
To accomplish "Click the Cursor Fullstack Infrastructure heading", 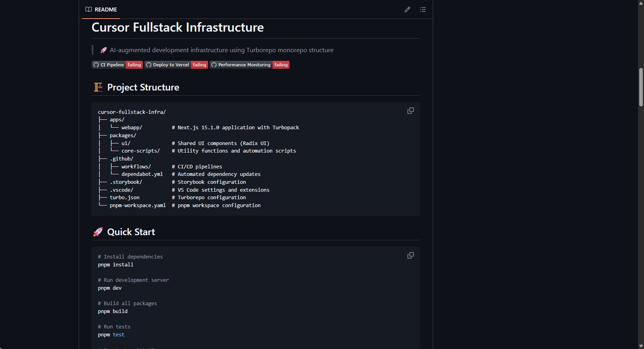I will (178, 27).
